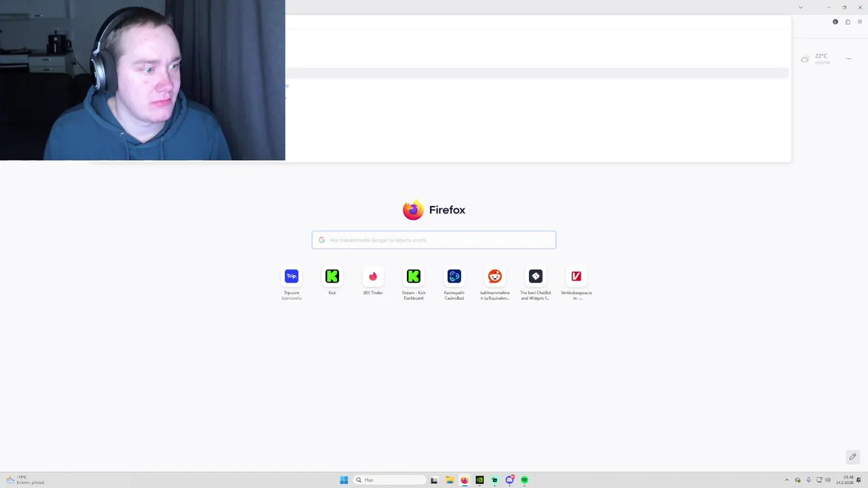Click the Firefox taskbar icon
The image size is (868, 488).
tap(465, 480)
